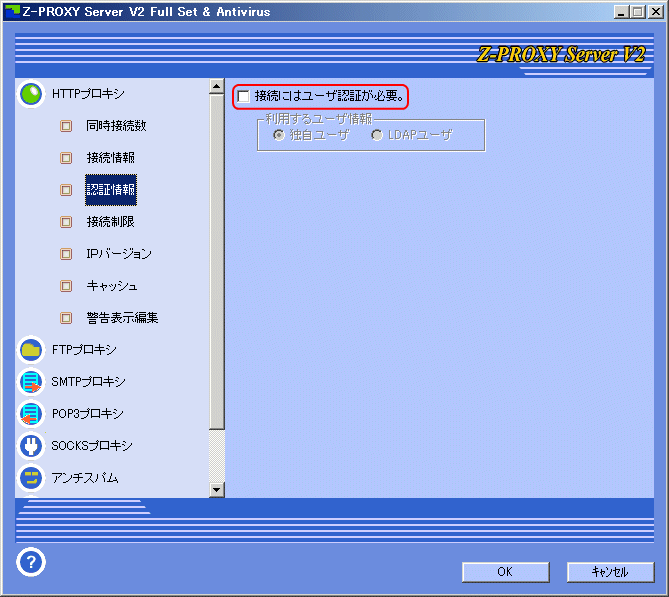The image size is (669, 597).
Task: Click the キャンセル button
Action: point(611,572)
